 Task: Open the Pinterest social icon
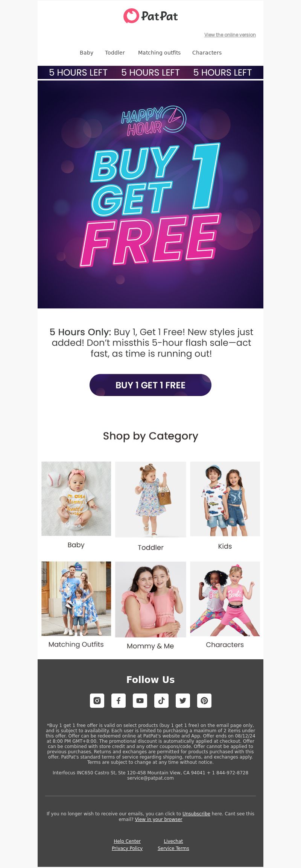coord(204,701)
